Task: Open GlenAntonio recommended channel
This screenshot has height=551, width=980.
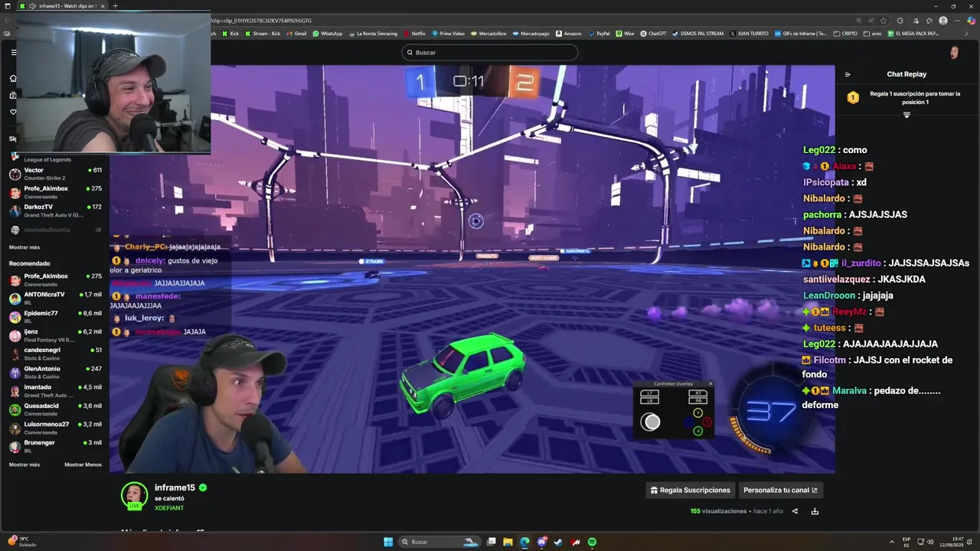Action: point(54,372)
